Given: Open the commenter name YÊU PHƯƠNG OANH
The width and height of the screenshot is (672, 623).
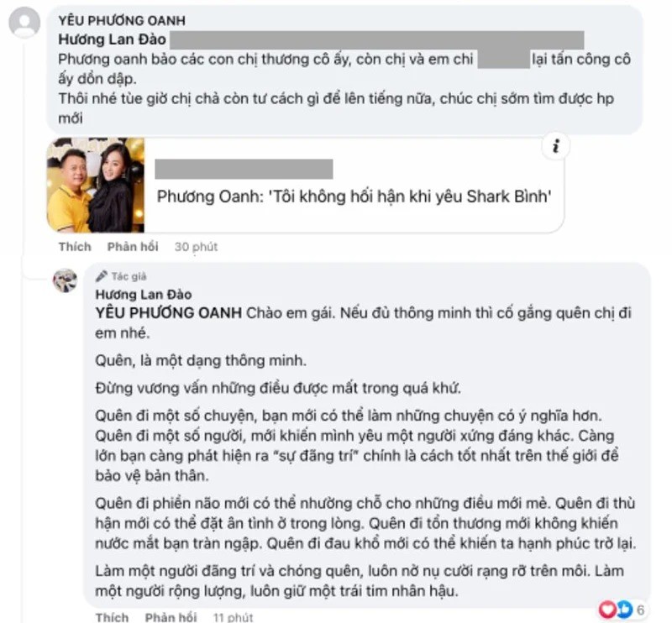Looking at the screenshot, I should tap(122, 20).
